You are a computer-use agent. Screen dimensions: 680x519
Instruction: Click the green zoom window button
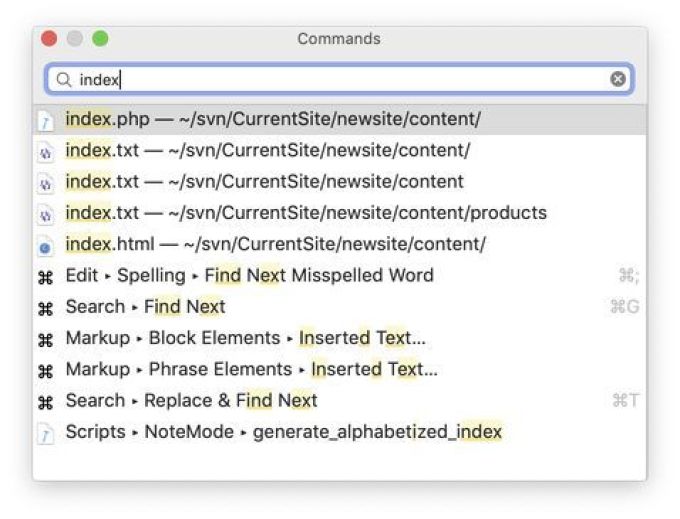[x=100, y=39]
